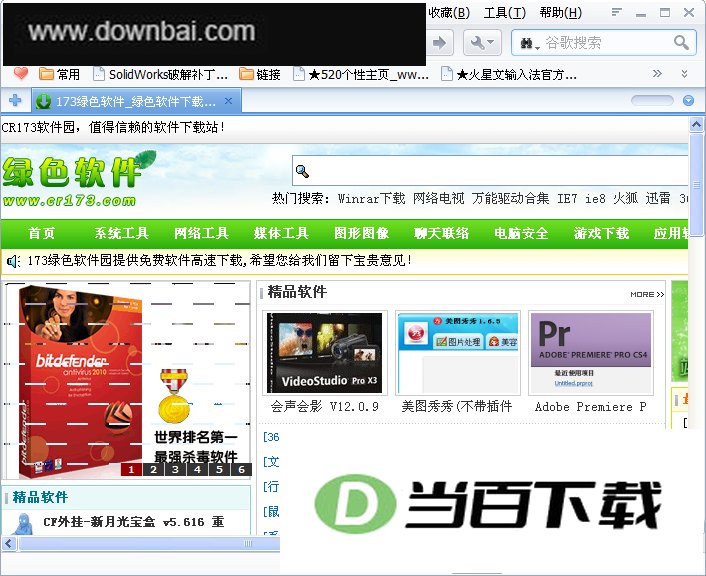Open the 帮助(H) menu
Screen dimensions: 706x576
click(x=560, y=13)
